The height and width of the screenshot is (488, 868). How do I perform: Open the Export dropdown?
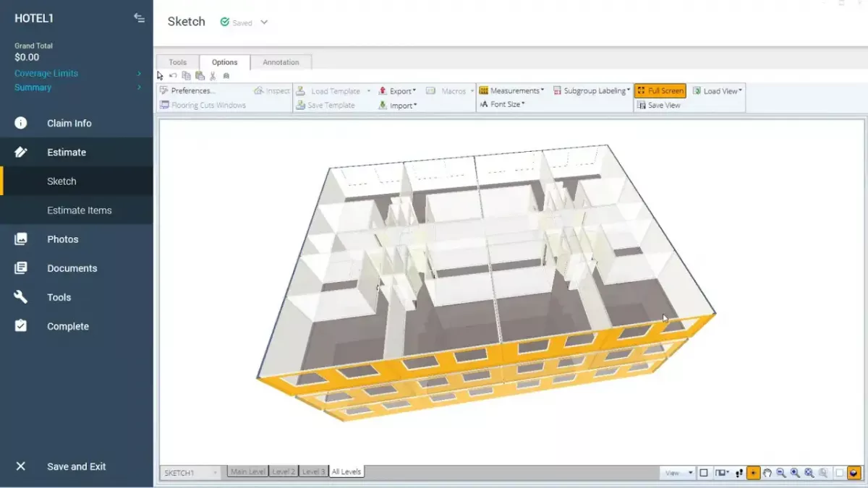pyautogui.click(x=398, y=91)
